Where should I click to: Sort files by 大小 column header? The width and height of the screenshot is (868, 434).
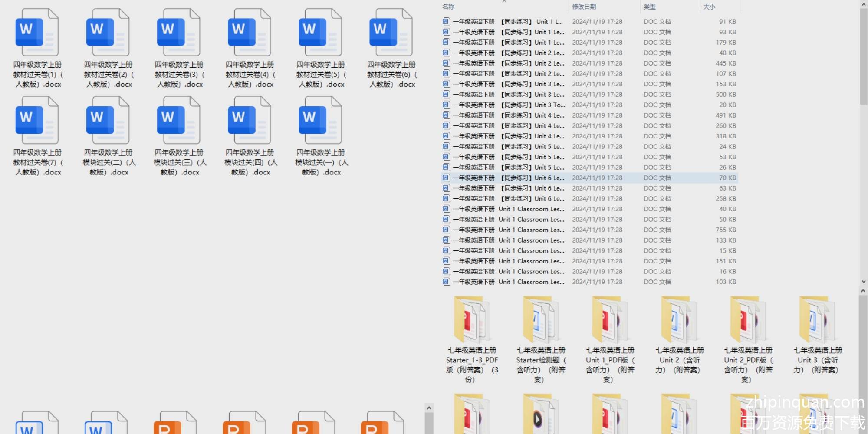[x=709, y=7]
